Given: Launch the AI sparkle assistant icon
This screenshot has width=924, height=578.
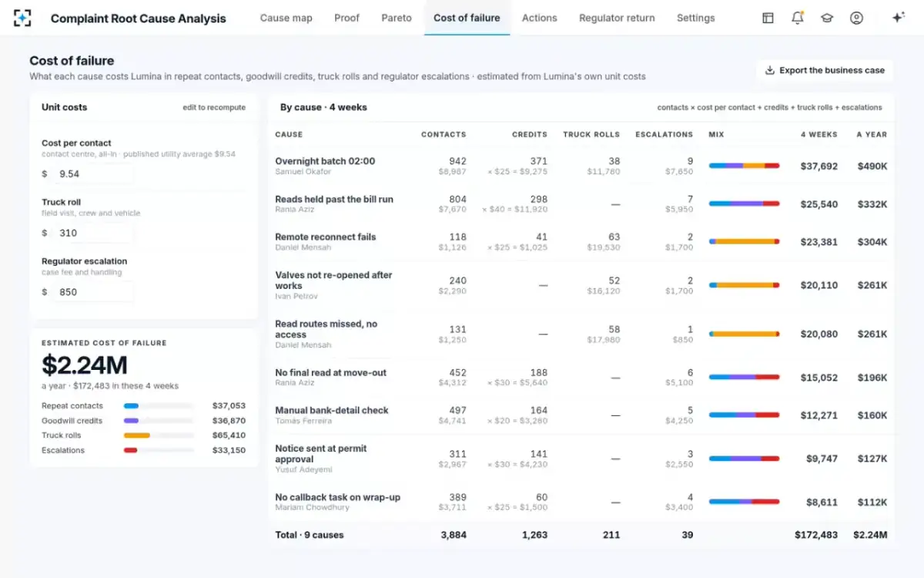Looking at the screenshot, I should (898, 18).
